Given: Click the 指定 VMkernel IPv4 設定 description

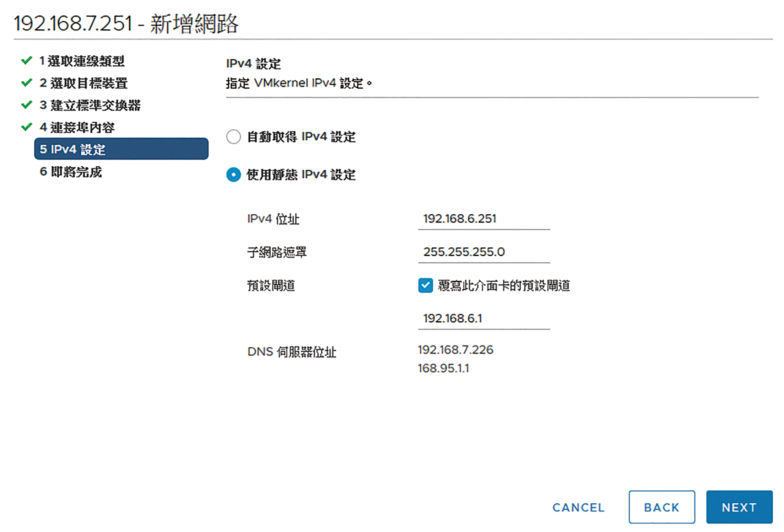Looking at the screenshot, I should (x=299, y=83).
